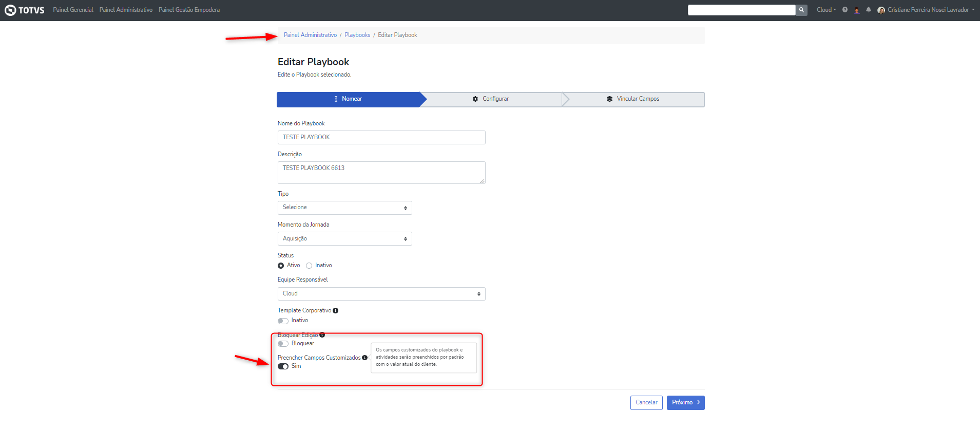Click info icon next to Bloquear Edição

pos(322,335)
